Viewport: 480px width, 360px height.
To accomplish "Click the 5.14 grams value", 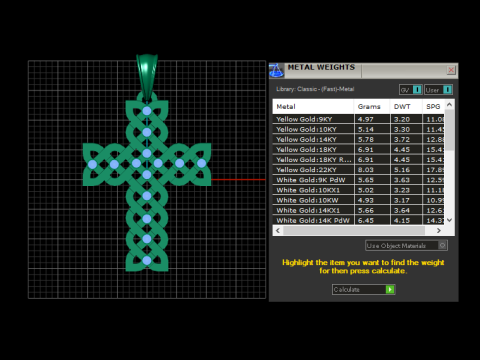I will [366, 129].
